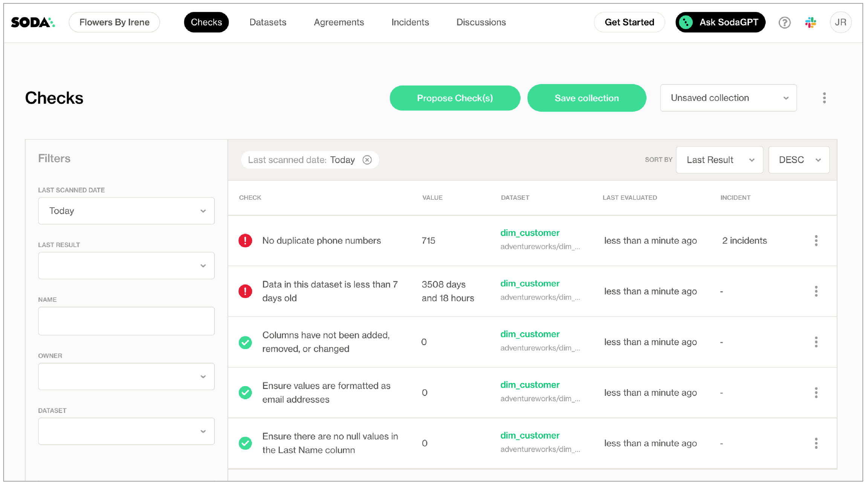868x485 pixels.
Task: Open kebab menu next to Unsaved collection
Action: point(824,98)
